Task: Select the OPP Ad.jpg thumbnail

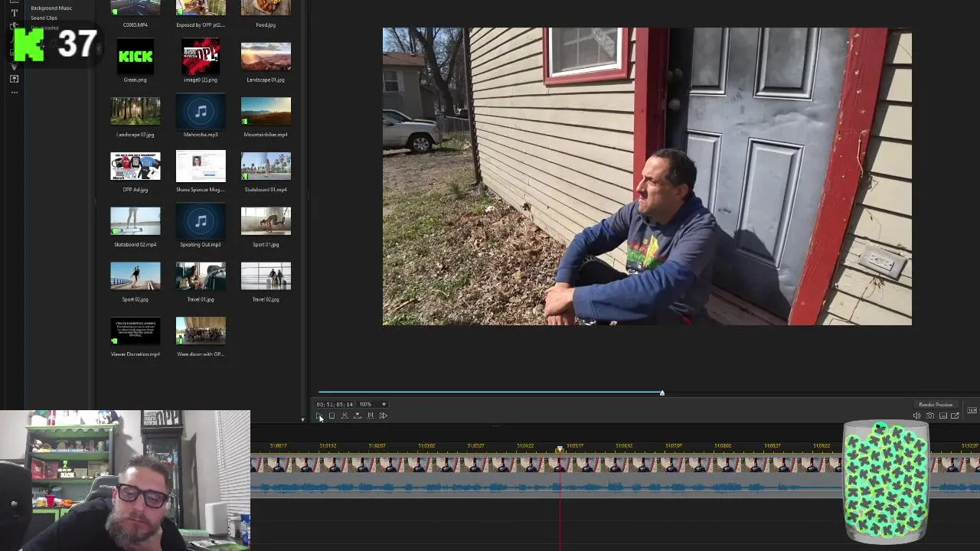Action: tap(136, 166)
